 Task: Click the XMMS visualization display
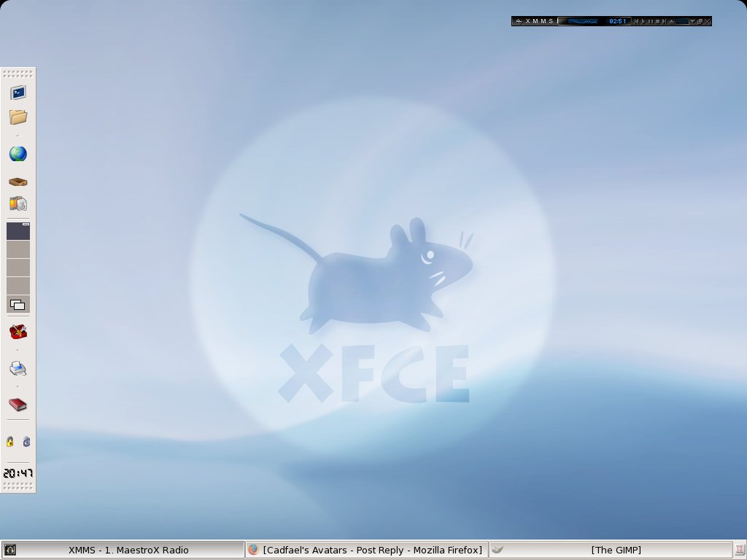coord(583,21)
